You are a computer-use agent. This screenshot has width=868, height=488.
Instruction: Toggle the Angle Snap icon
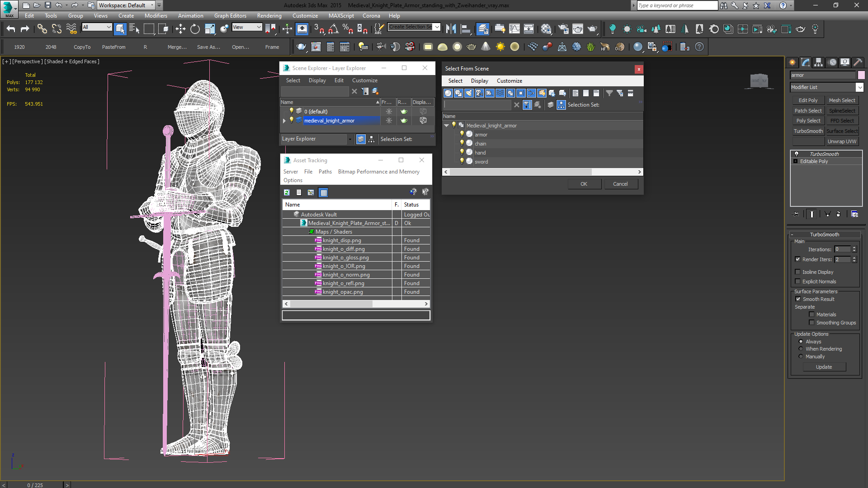pos(334,29)
